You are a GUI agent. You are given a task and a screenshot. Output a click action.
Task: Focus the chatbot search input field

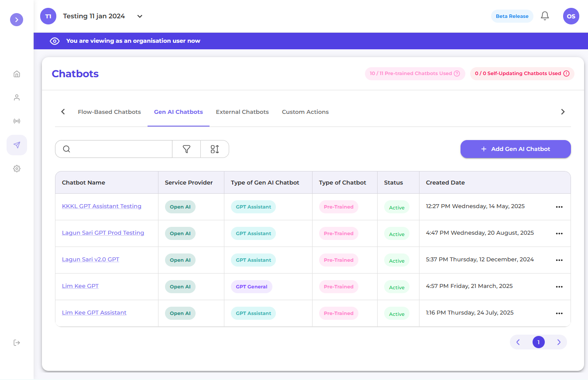121,149
